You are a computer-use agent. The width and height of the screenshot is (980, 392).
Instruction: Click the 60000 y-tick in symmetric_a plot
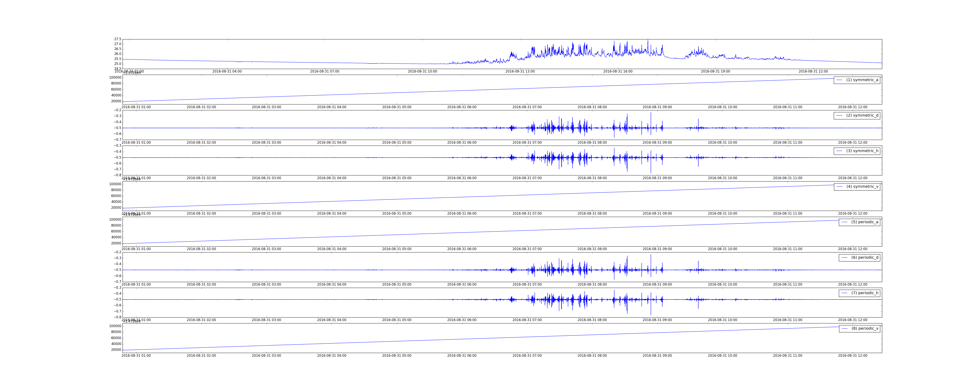click(x=116, y=89)
